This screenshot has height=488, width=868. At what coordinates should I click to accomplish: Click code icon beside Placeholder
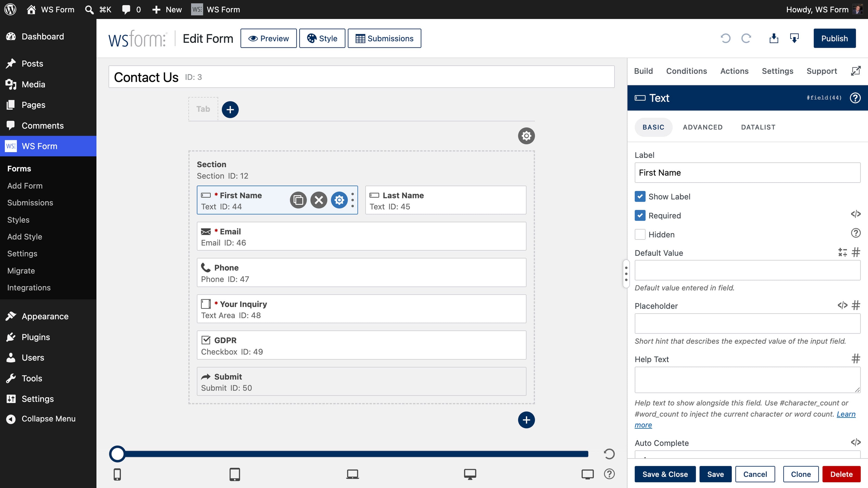tap(843, 306)
